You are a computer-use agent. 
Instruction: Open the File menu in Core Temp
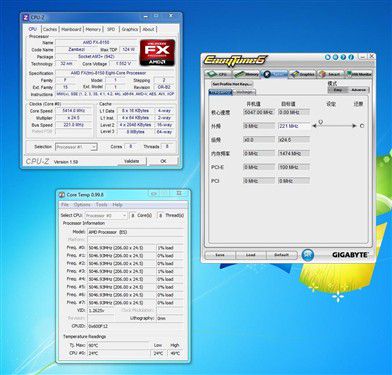pos(65,204)
